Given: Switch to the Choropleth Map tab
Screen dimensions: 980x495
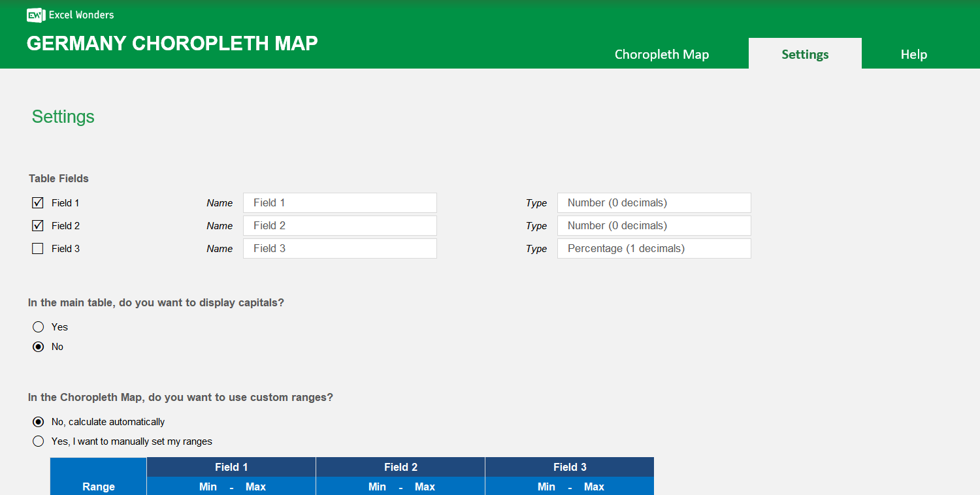Looking at the screenshot, I should (x=661, y=54).
